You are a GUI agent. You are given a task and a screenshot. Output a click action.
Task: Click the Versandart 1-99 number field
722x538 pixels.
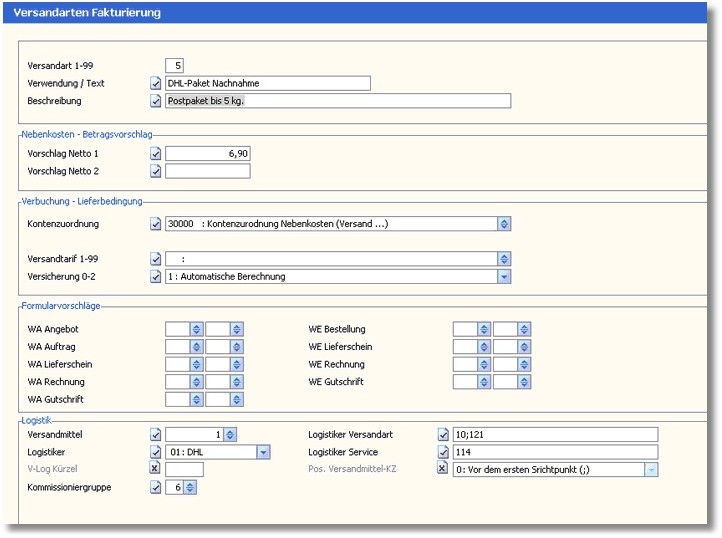coord(174,66)
